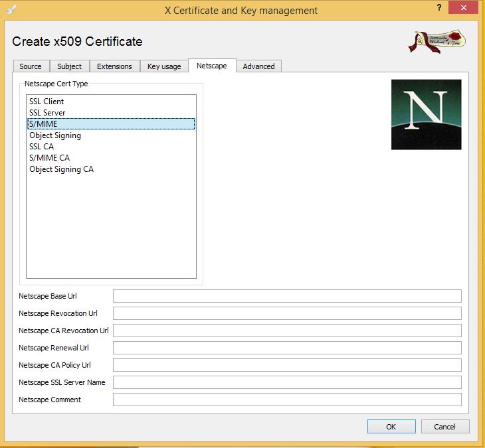Viewport: 485px width, 448px height.
Task: Focus the Netscape Base Url field
Action: point(287,296)
